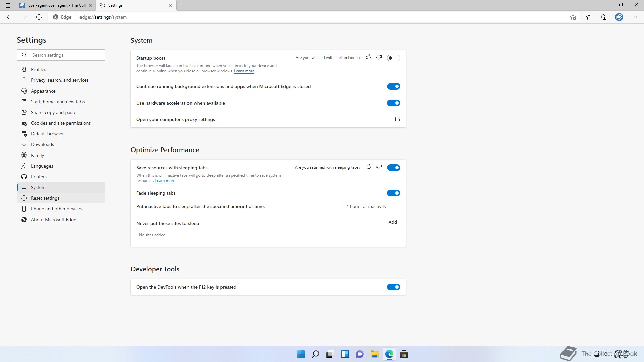This screenshot has width=644, height=362.
Task: Toggle Fade sleeping tabs switch
Action: 394,193
